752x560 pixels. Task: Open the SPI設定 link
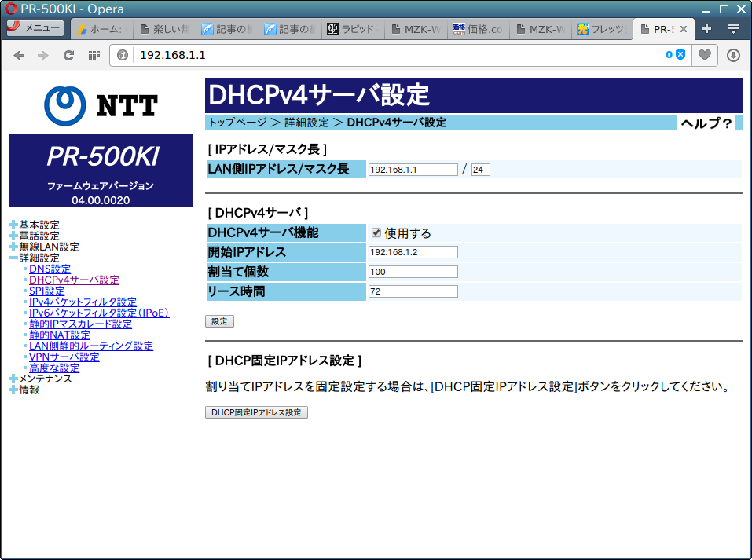46,291
